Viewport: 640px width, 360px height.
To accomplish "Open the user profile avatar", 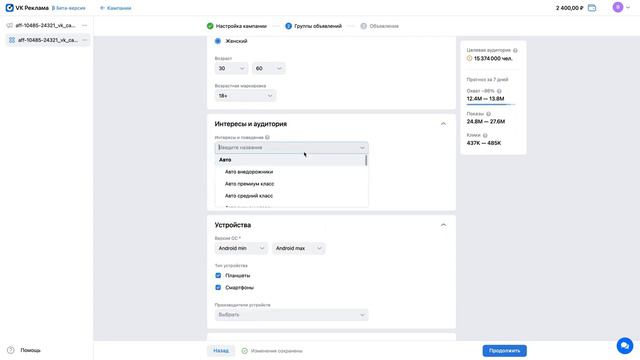I will (x=618, y=7).
